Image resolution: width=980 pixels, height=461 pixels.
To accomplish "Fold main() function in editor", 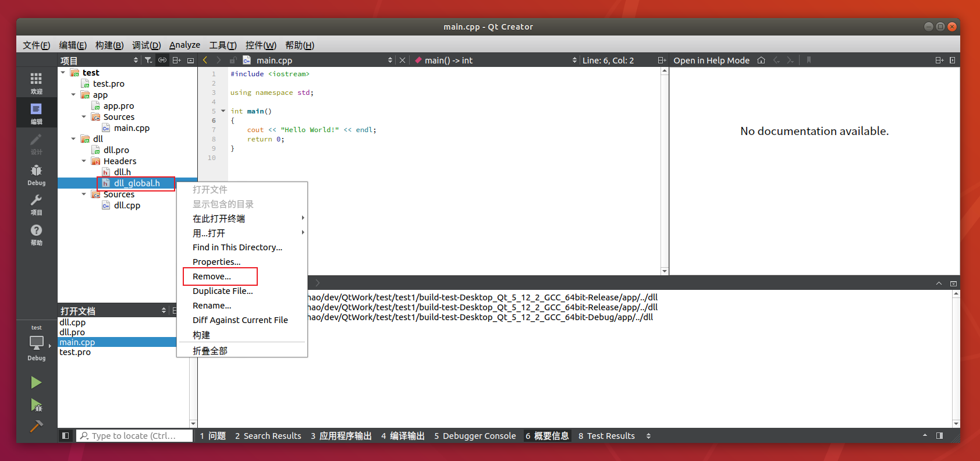I will pyautogui.click(x=223, y=111).
